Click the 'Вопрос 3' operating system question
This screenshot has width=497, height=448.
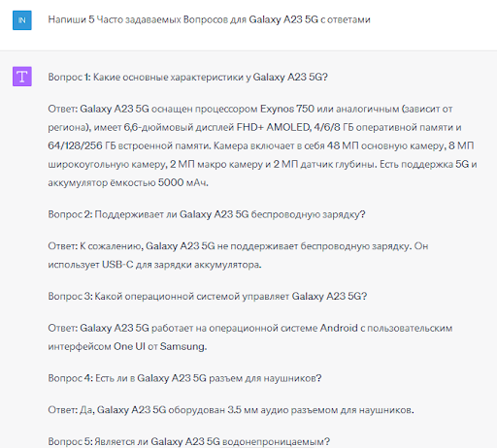[x=208, y=296]
